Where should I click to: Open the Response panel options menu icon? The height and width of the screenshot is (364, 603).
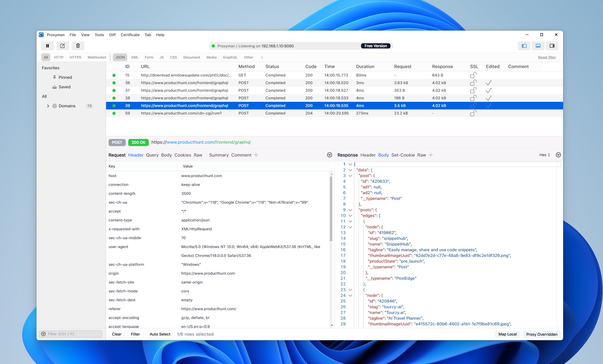tap(558, 155)
